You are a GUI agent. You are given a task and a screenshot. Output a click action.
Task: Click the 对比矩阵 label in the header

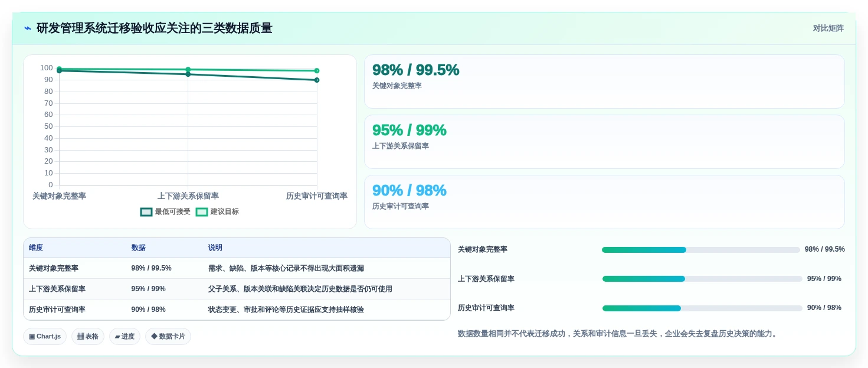828,28
